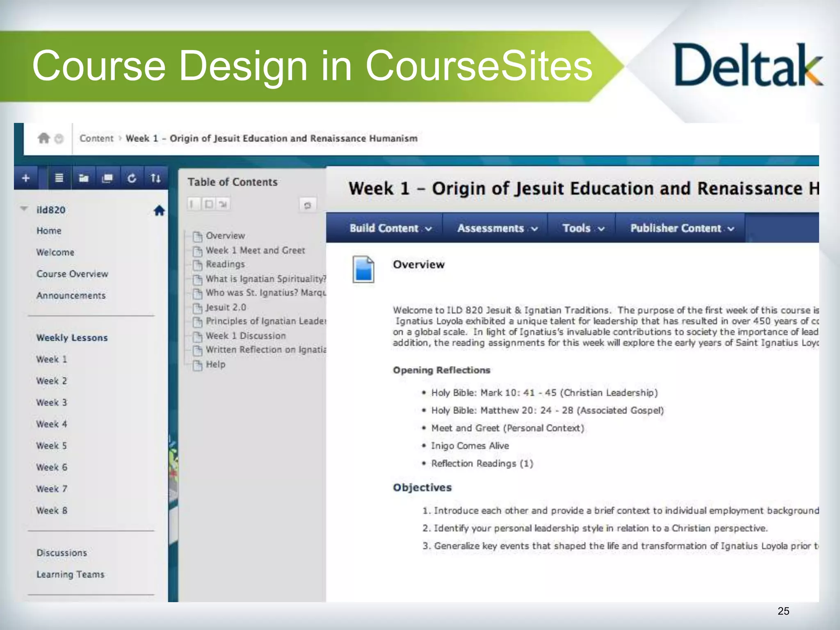Open the dropdown circle beside the breadcrumb home icon

point(59,139)
